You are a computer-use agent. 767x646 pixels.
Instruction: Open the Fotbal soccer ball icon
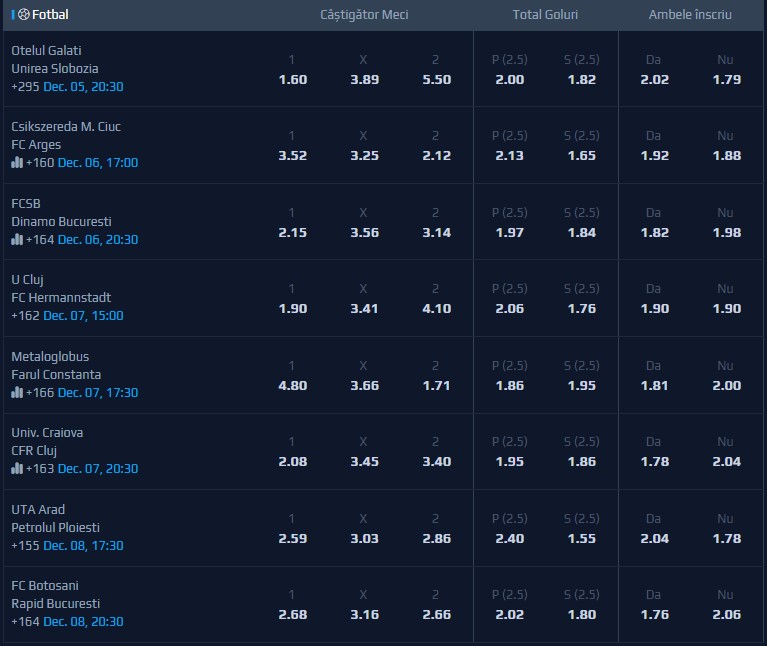click(23, 15)
